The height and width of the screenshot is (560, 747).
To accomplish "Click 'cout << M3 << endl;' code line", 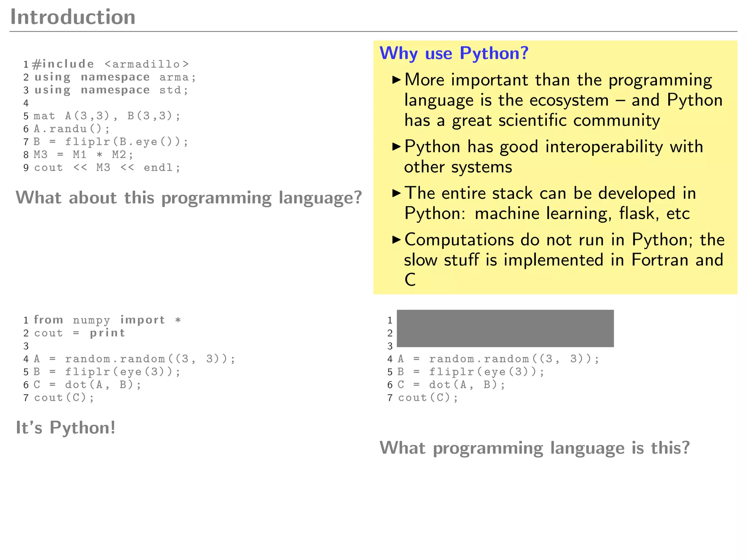I will click(107, 168).
